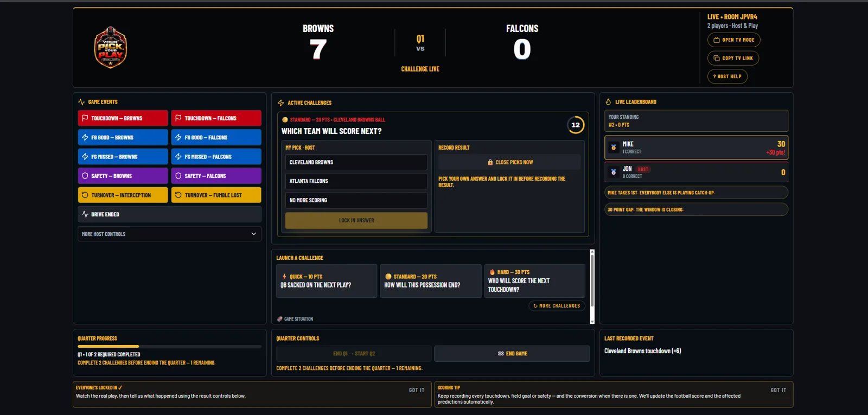Screen dimensions: 868x415
Task: Open TV Mode
Action: [x=734, y=40]
